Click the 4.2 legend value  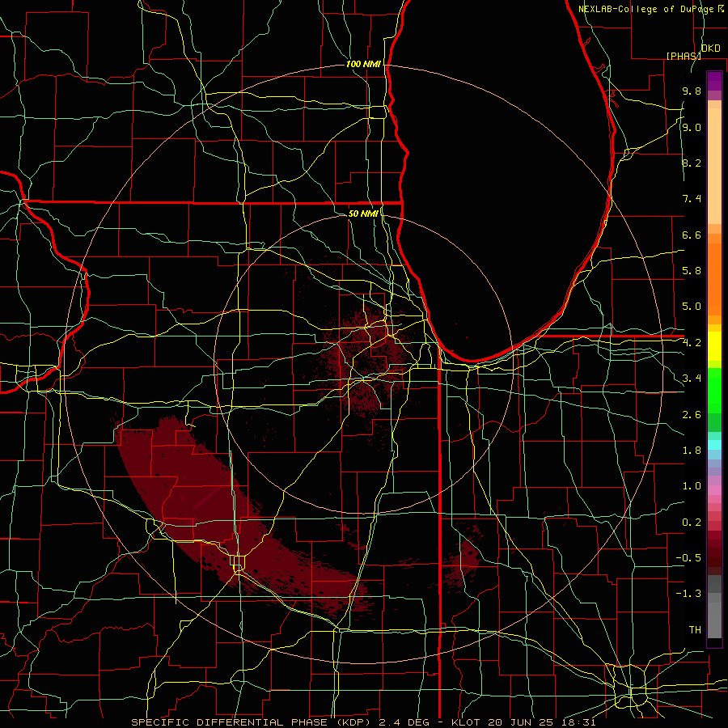coord(692,343)
